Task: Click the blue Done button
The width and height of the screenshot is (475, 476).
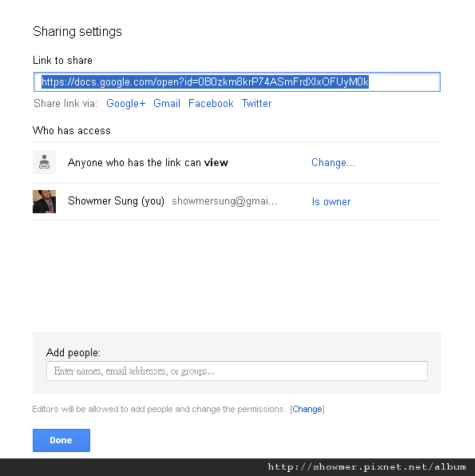Action: click(x=61, y=440)
